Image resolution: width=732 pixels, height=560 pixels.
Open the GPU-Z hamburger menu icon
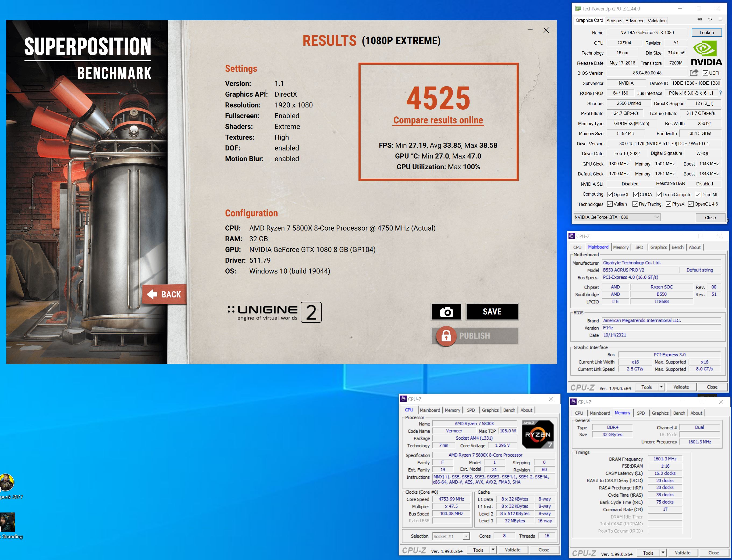720,19
